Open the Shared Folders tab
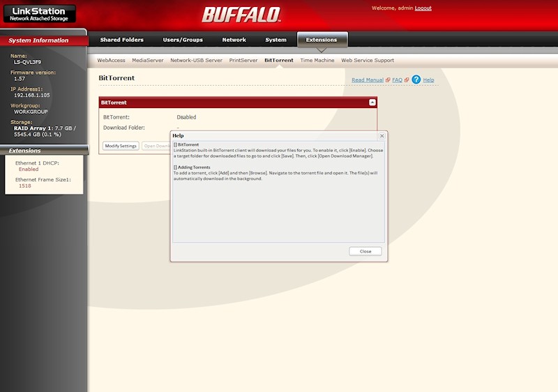The width and height of the screenshot is (558, 392). click(121, 40)
